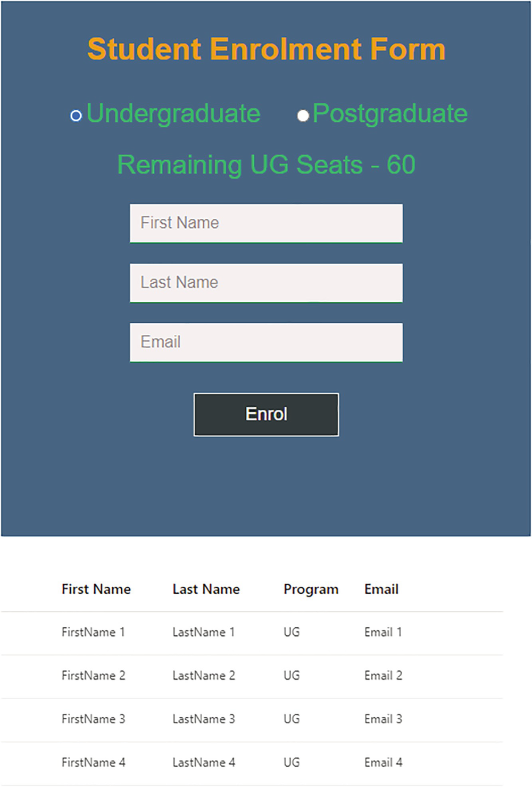Click the Last Name column header
The height and width of the screenshot is (787, 532).
click(x=206, y=589)
